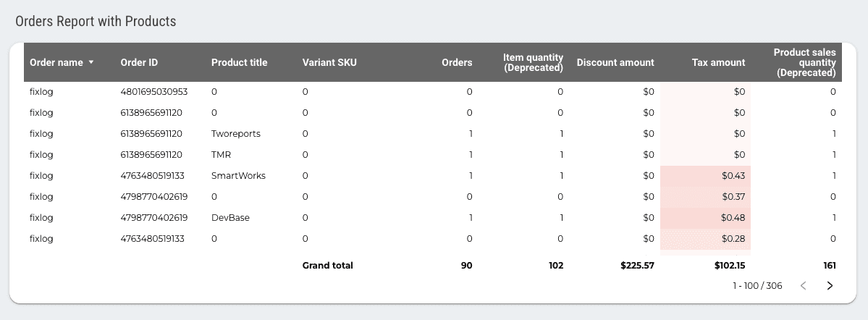
Task: Click the discount $0 in the SmartWorks row
Action: click(x=649, y=176)
